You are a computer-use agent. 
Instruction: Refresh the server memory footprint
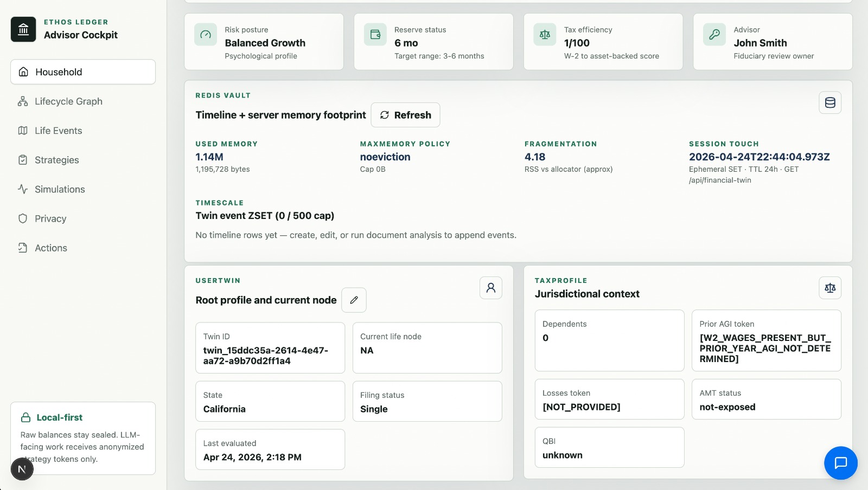click(x=405, y=115)
